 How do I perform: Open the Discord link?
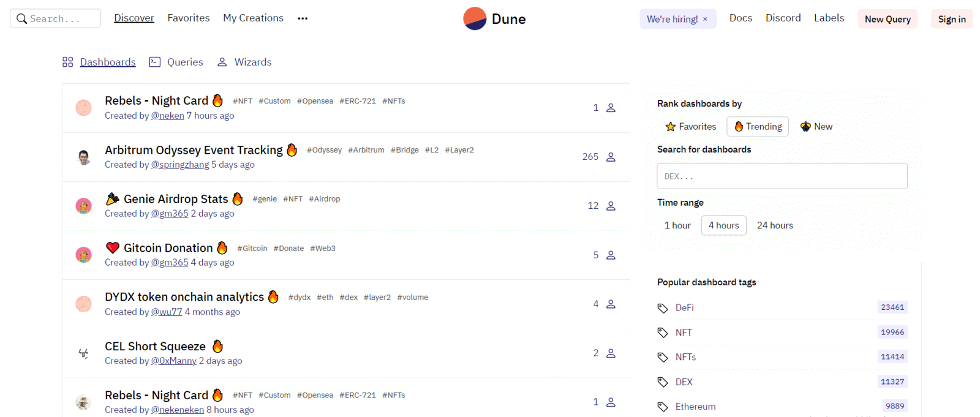(783, 18)
